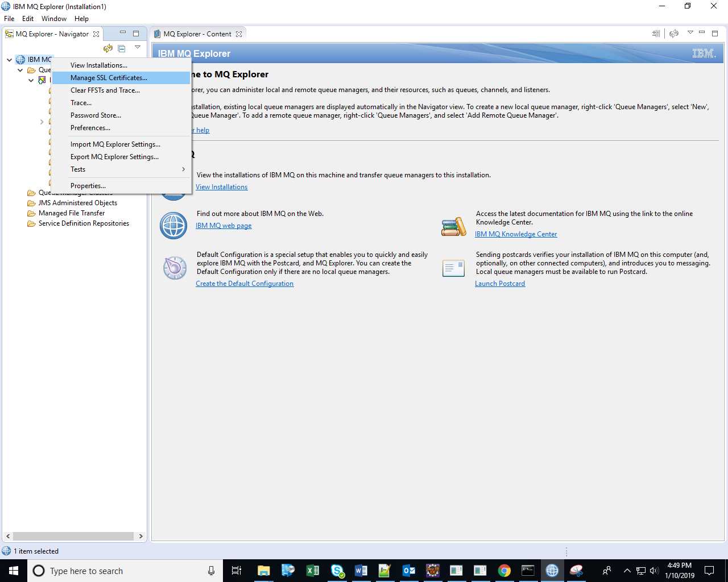Open Google Chrome from the taskbar
Viewport: 728px width, 582px height.
(504, 571)
